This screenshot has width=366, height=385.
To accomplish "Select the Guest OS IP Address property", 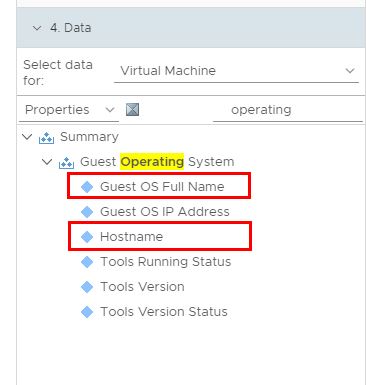I will (x=165, y=212).
